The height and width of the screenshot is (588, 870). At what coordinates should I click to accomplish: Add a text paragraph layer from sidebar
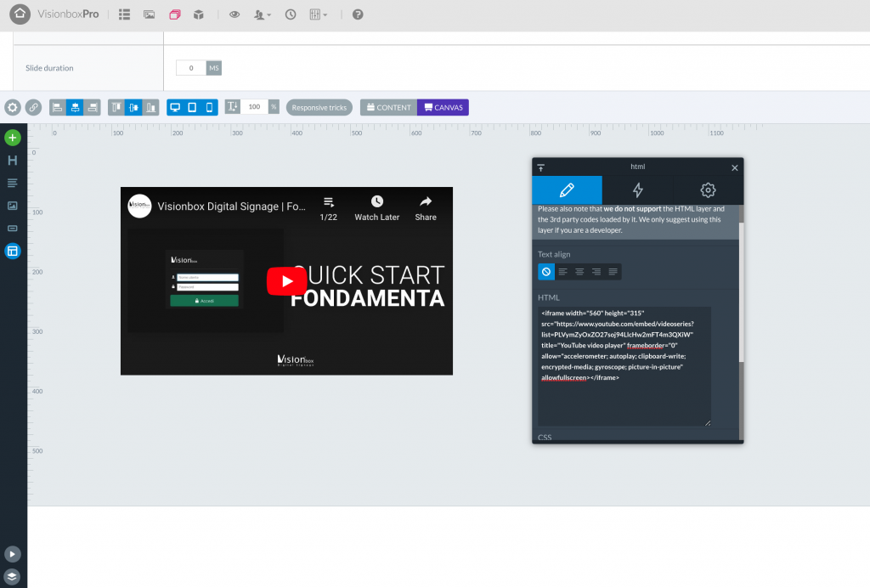click(x=13, y=183)
